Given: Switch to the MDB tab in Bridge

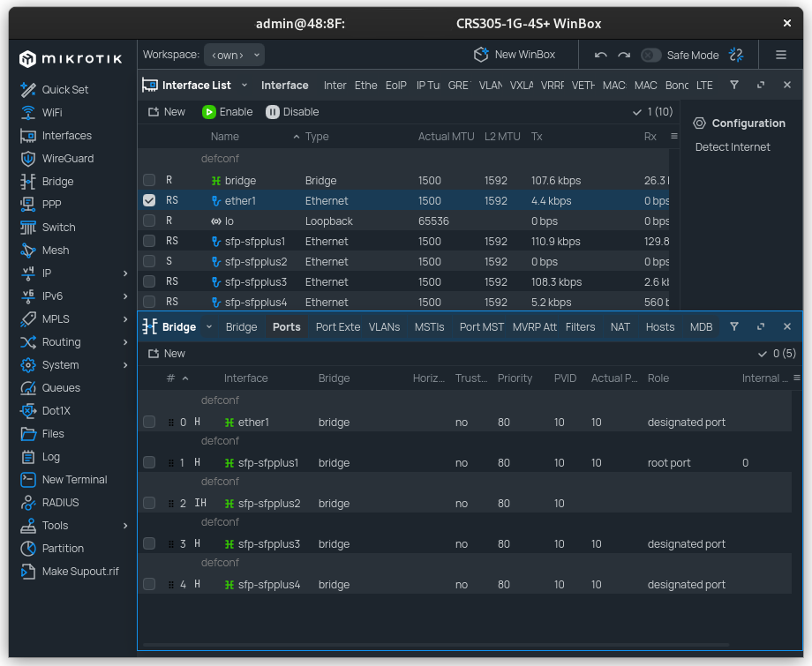Looking at the screenshot, I should coord(701,327).
